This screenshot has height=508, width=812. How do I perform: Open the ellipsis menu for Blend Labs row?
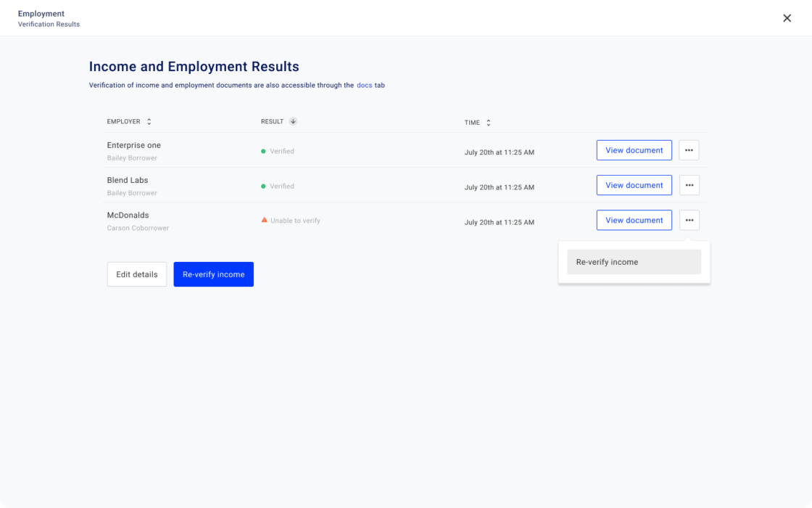689,185
